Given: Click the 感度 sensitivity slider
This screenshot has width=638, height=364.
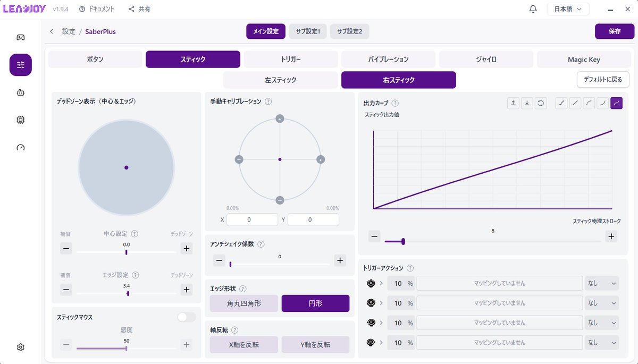Looking at the screenshot, I should coord(127,349).
